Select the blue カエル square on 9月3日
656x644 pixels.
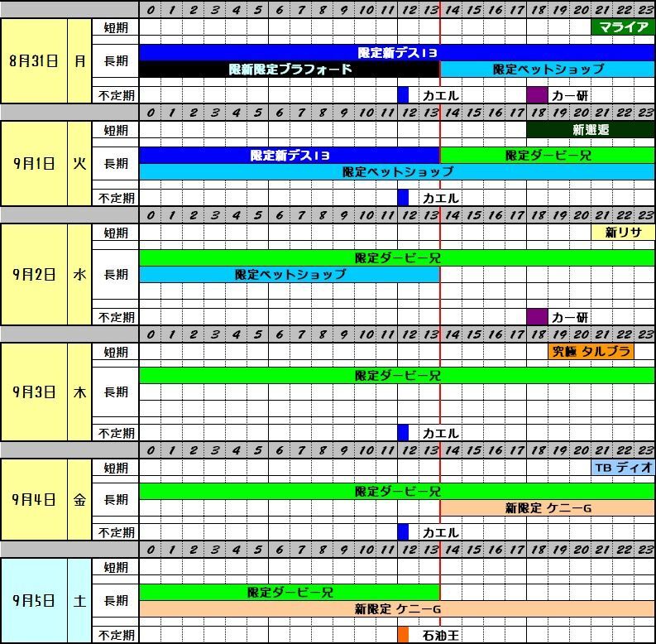point(403,433)
